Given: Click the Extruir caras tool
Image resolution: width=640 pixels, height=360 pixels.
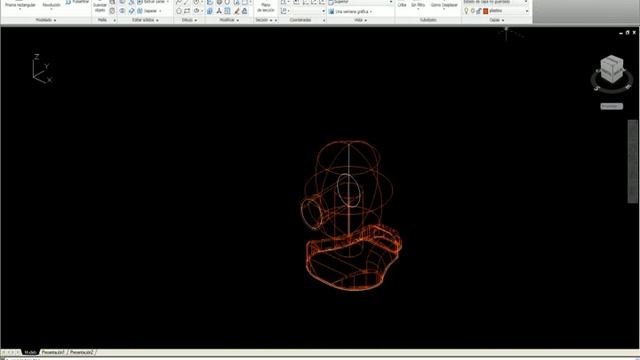Looking at the screenshot, I should coord(152,2).
